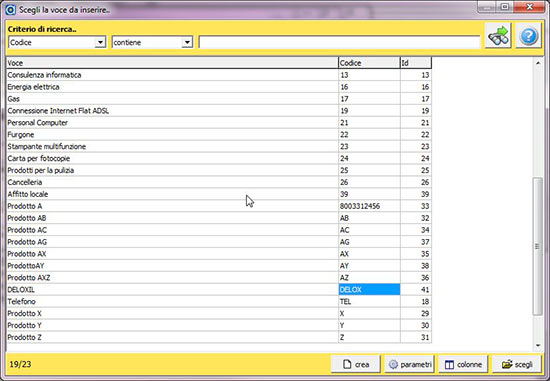Screen dimensions: 550x381
Task: Select the highlighted DELOX code cell
Action: point(369,289)
